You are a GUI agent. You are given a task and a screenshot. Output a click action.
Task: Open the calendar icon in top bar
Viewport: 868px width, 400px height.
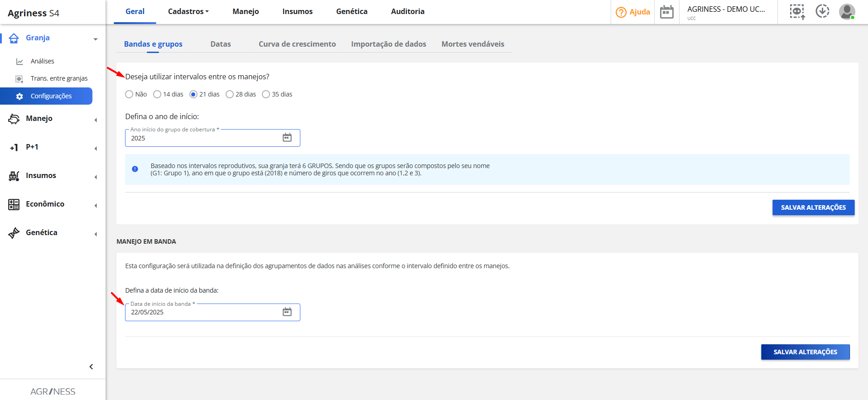tap(667, 12)
